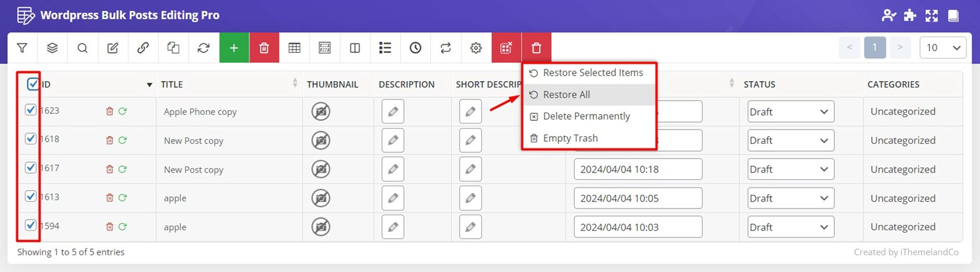Click the chain link toolbar icon
This screenshot has height=272, width=980.
click(x=143, y=48)
